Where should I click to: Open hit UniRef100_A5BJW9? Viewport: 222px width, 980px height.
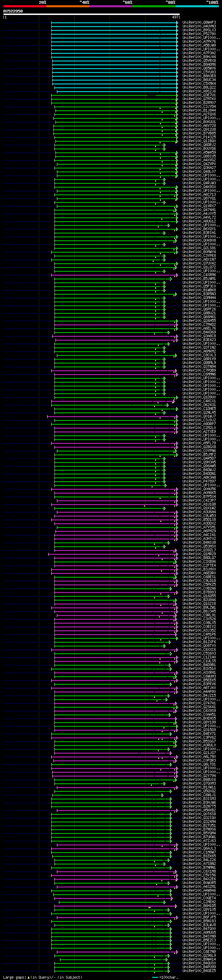(x=199, y=45)
